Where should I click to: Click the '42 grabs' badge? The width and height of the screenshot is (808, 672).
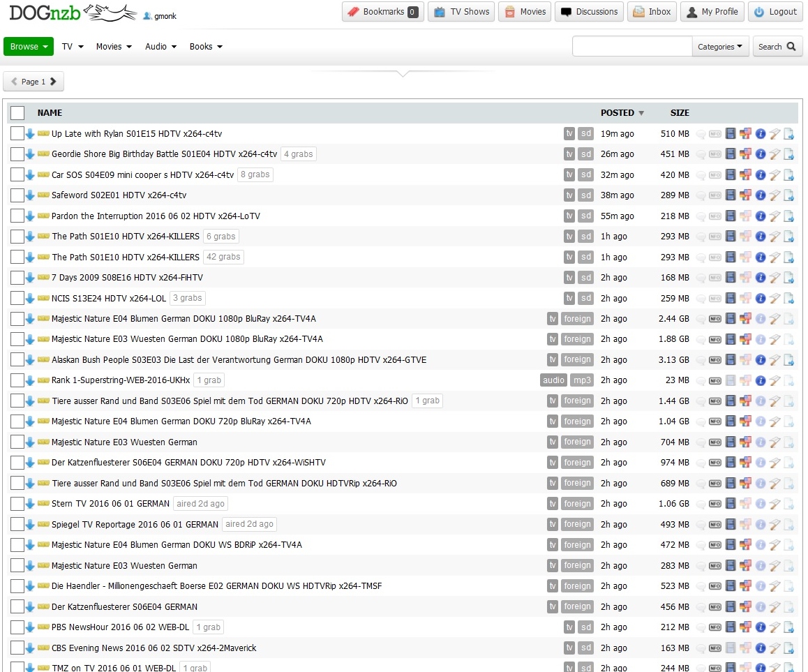click(224, 257)
